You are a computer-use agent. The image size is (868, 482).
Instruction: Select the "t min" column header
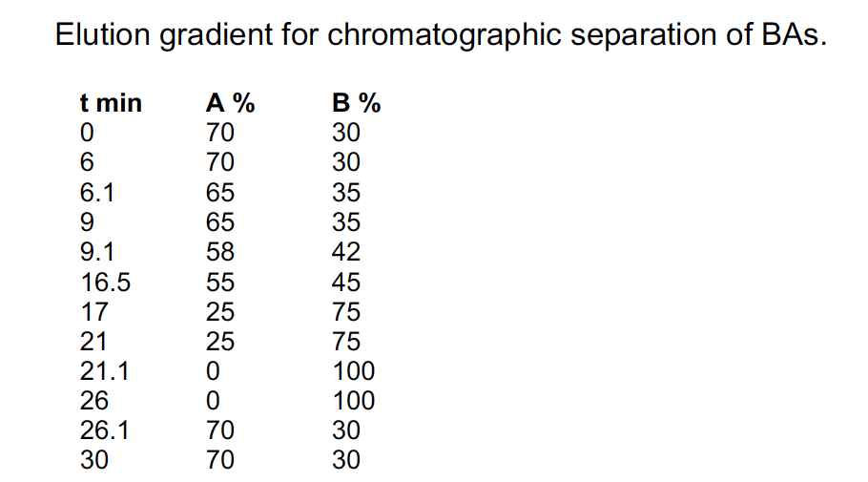110,103
